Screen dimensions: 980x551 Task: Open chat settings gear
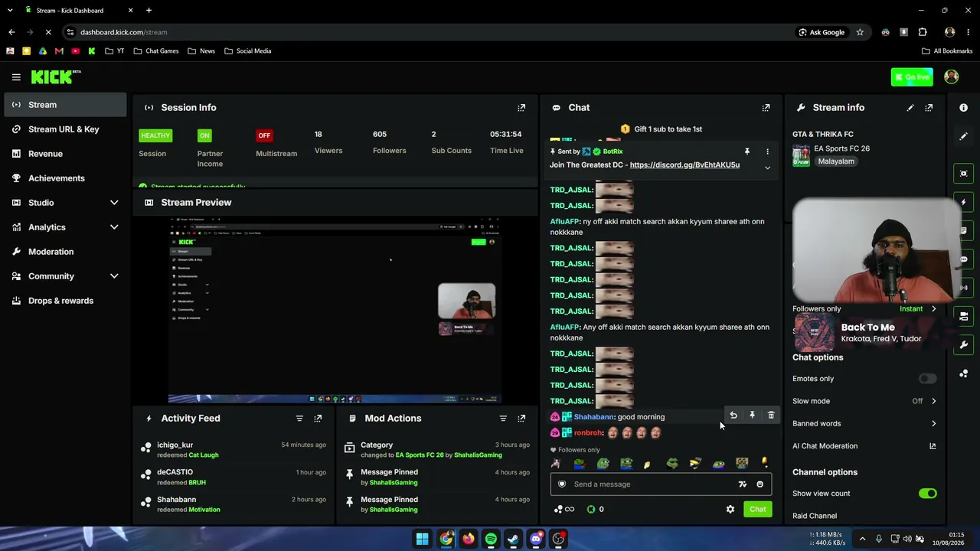pos(730,509)
